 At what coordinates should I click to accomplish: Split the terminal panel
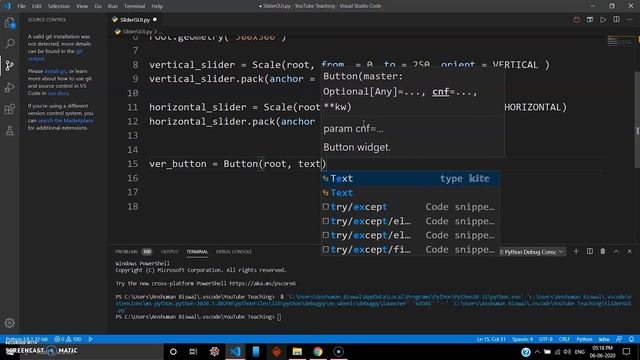(590, 251)
